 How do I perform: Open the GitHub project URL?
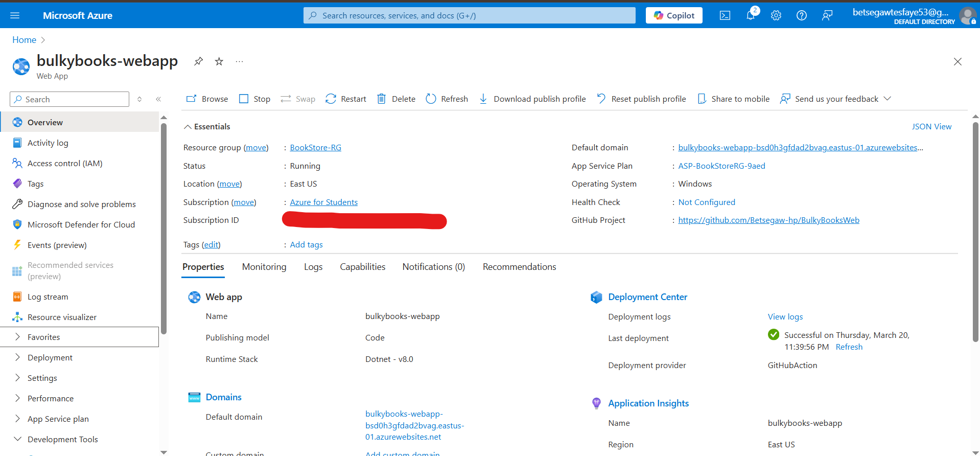tap(768, 220)
